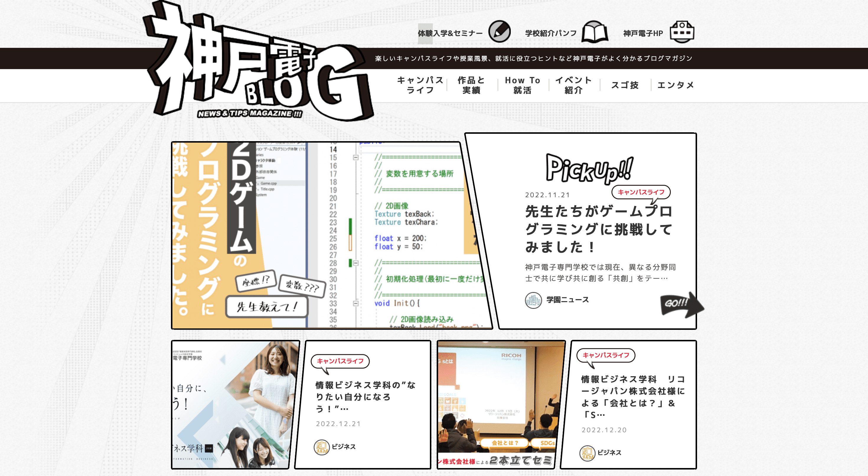Viewport: 868px width, 476px height.
Task: Select the イベント紹介 menu item
Action: 573,85
